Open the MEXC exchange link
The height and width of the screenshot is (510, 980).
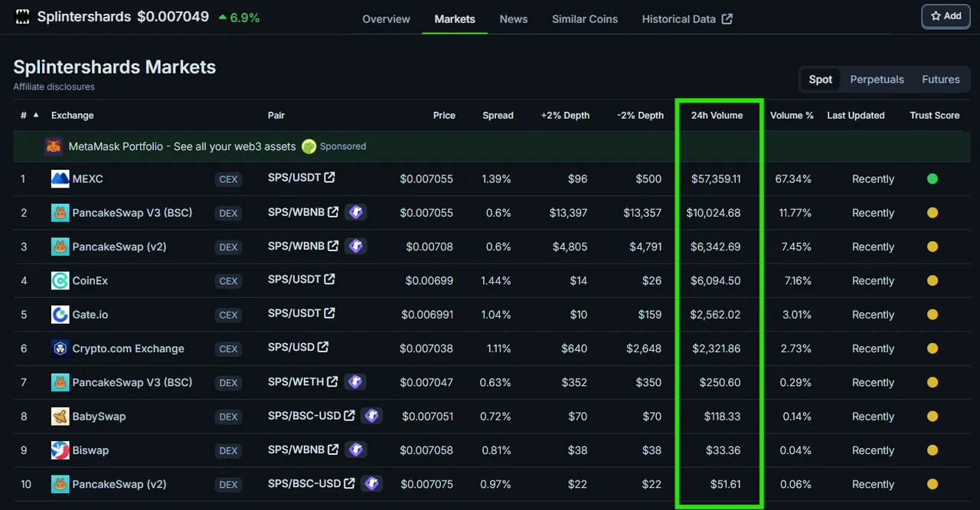pyautogui.click(x=87, y=179)
